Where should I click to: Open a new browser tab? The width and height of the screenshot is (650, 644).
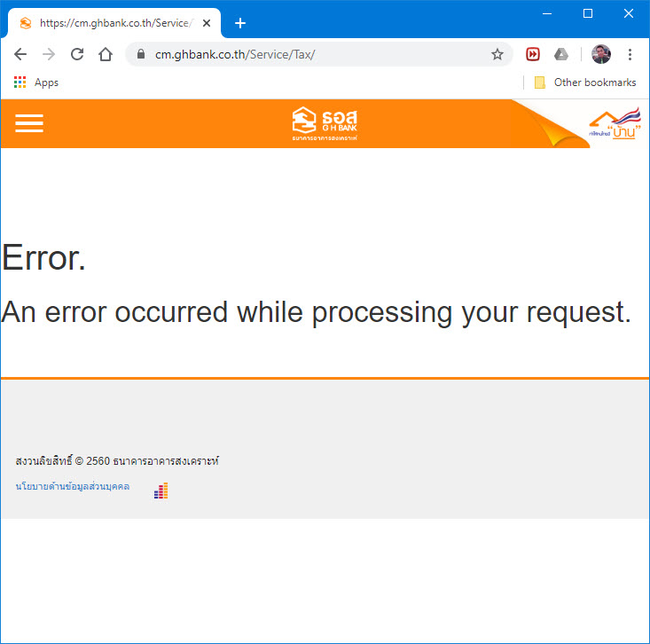(240, 23)
